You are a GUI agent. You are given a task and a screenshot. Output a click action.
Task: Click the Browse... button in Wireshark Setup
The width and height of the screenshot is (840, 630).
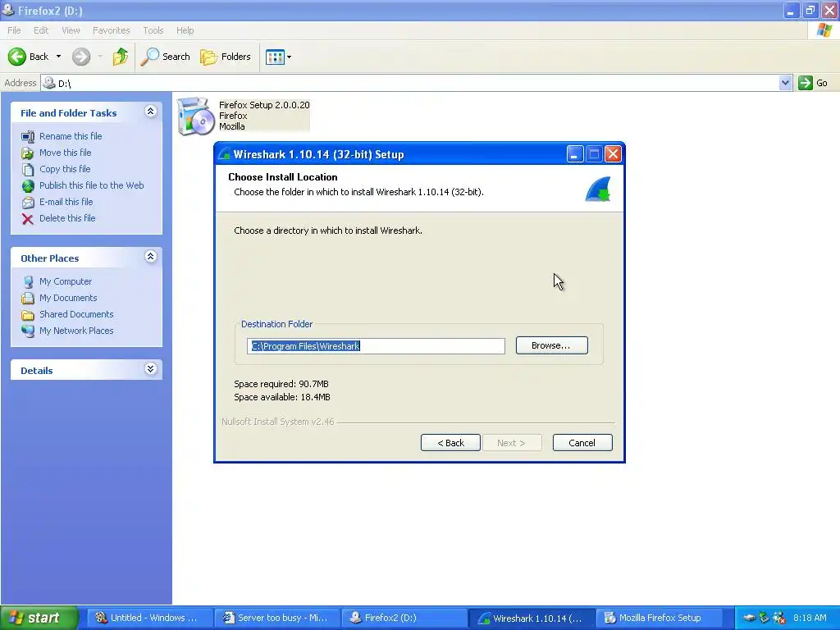(551, 345)
